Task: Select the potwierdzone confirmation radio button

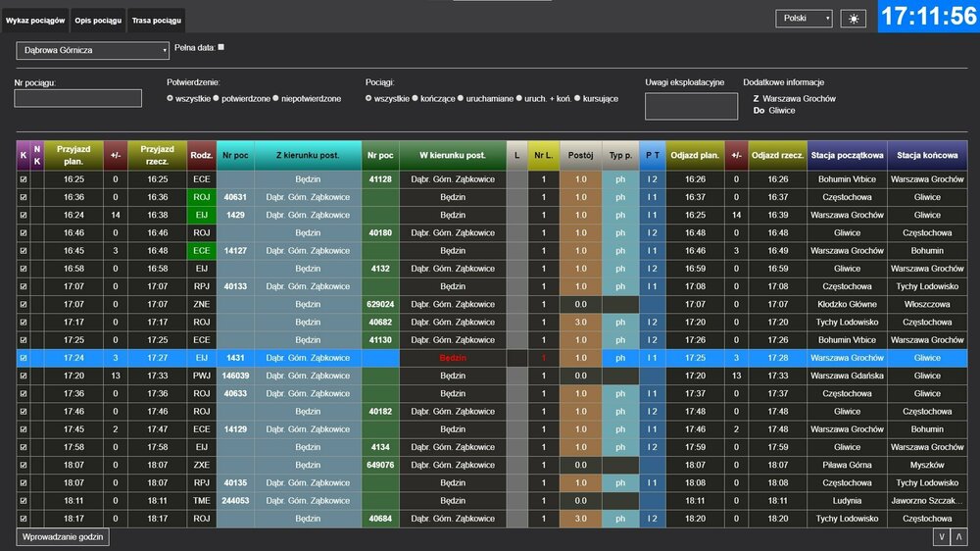Action: point(218,99)
